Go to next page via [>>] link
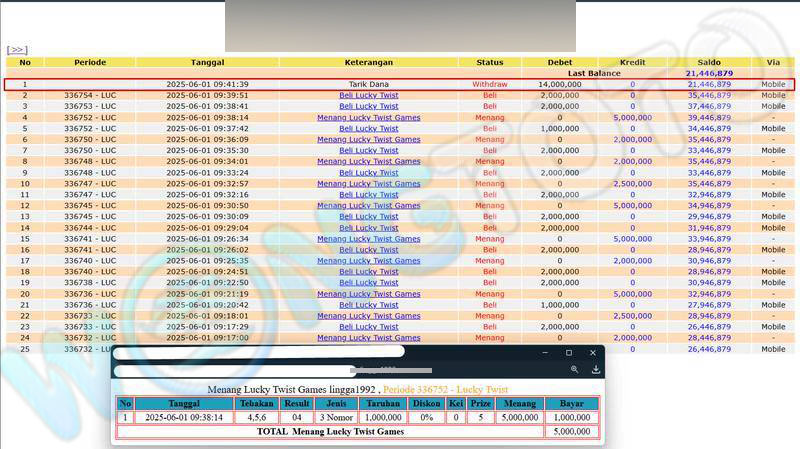This screenshot has width=800, height=449. pyautogui.click(x=16, y=49)
